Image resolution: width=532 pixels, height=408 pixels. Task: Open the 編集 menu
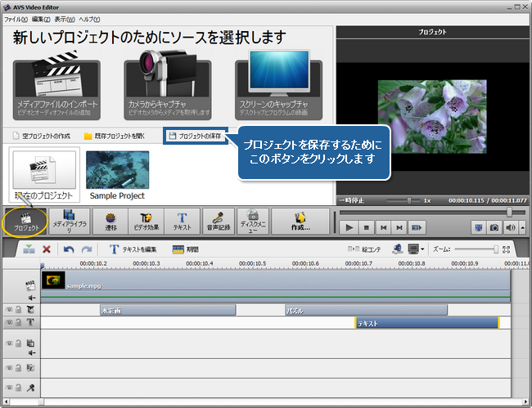click(41, 18)
